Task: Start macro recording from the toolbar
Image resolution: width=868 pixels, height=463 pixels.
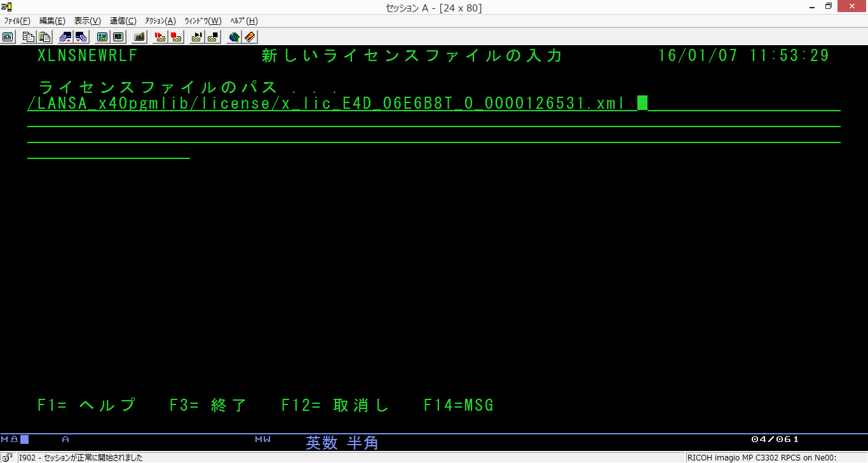Action: [x=160, y=37]
